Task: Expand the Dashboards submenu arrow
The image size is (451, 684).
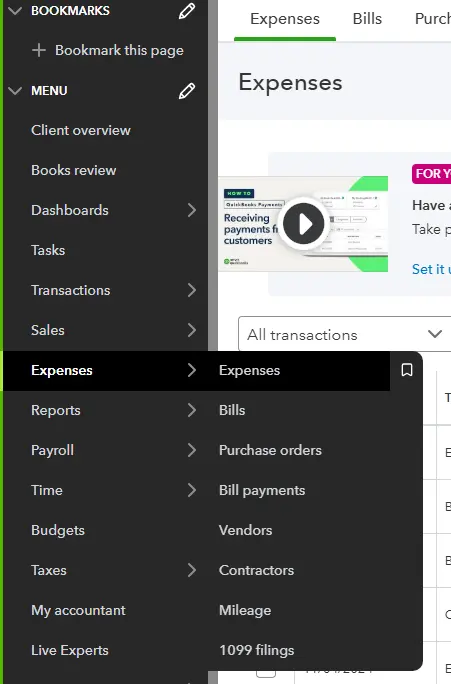Action: pos(191,210)
